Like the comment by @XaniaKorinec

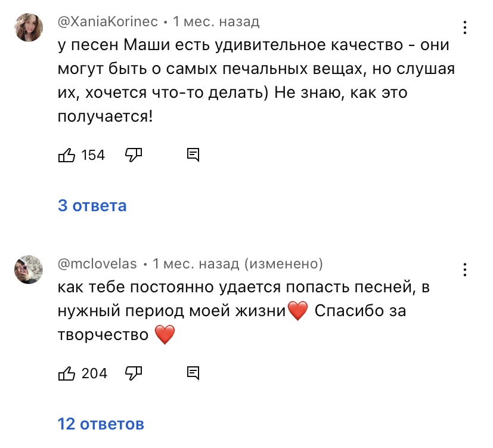tap(66, 155)
